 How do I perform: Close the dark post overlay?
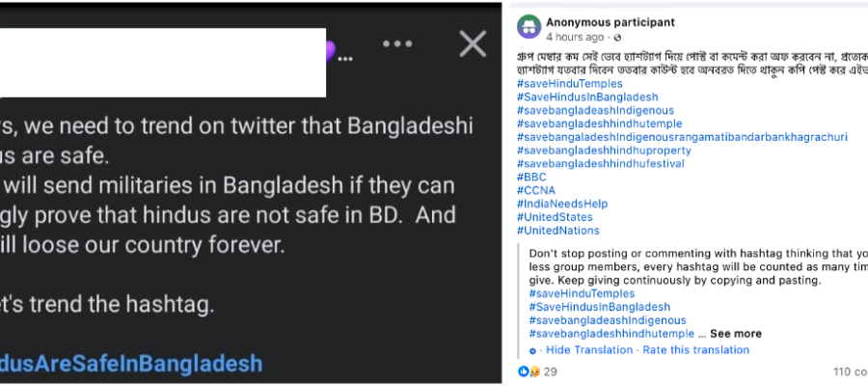(x=473, y=43)
